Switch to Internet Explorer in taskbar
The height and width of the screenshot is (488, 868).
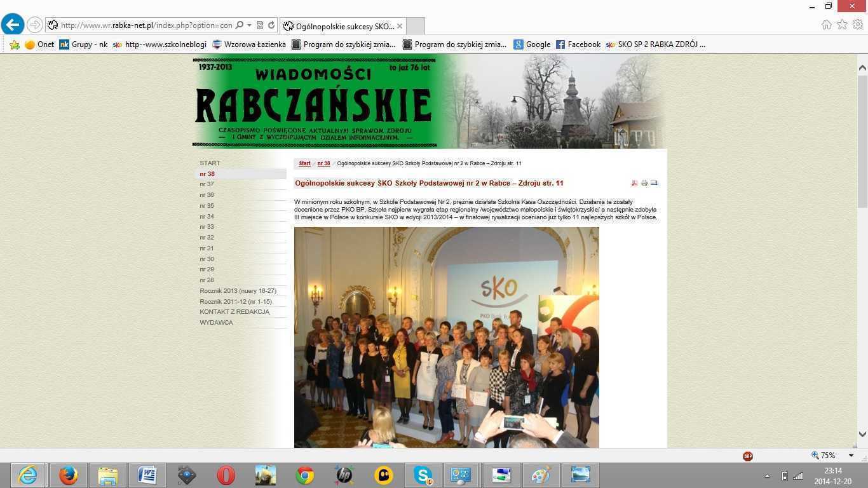pos(27,475)
